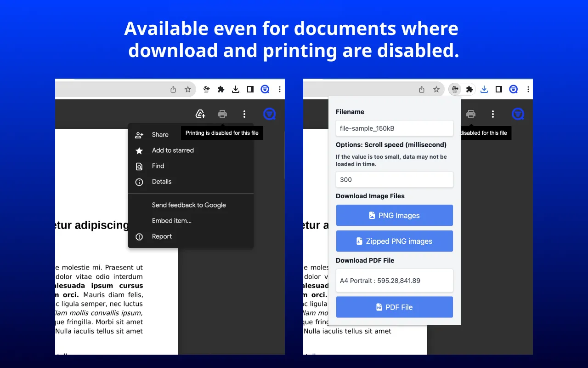
Task: Click the Share icon in the address bar
Action: tap(174, 89)
